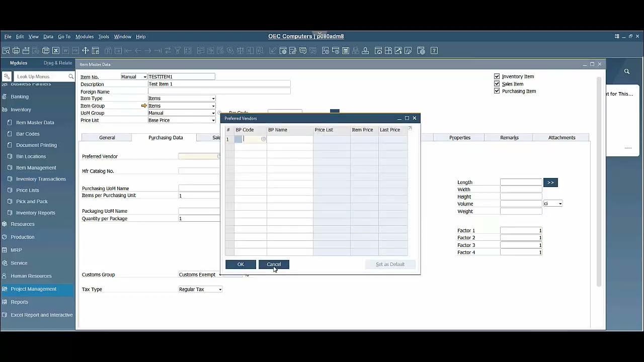This screenshot has width=644, height=362.
Task: Open the Window menu
Action: (122, 37)
